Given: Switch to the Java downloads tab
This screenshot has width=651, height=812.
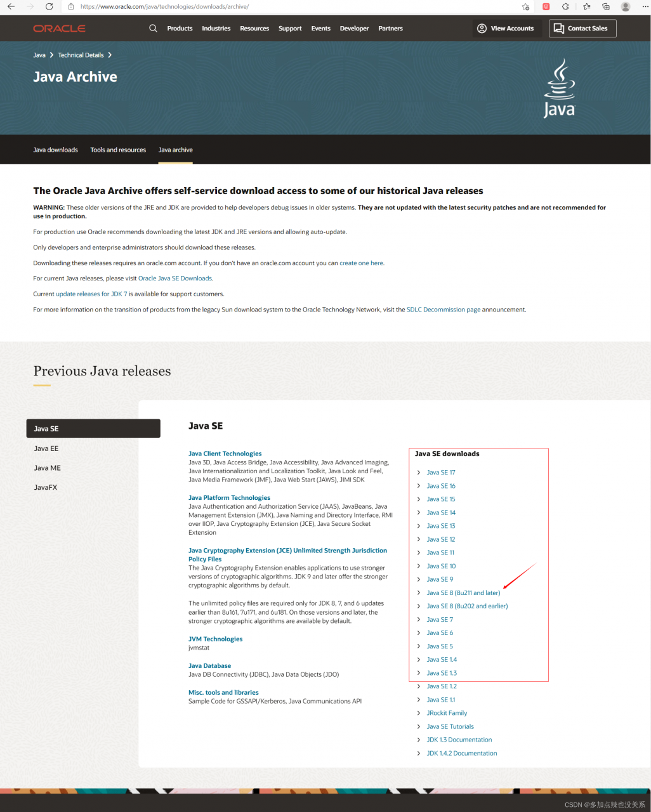Looking at the screenshot, I should tap(55, 150).
